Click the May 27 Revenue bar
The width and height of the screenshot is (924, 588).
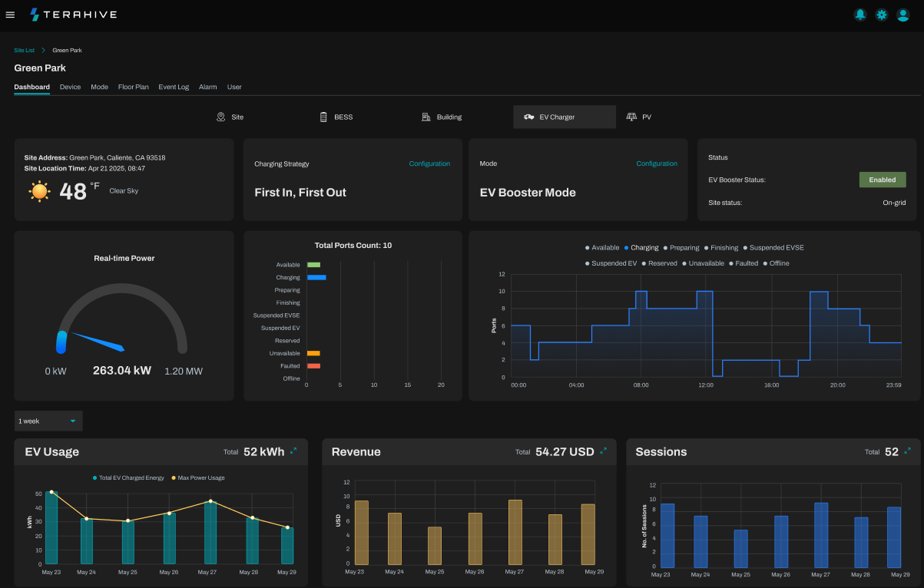tap(515, 532)
